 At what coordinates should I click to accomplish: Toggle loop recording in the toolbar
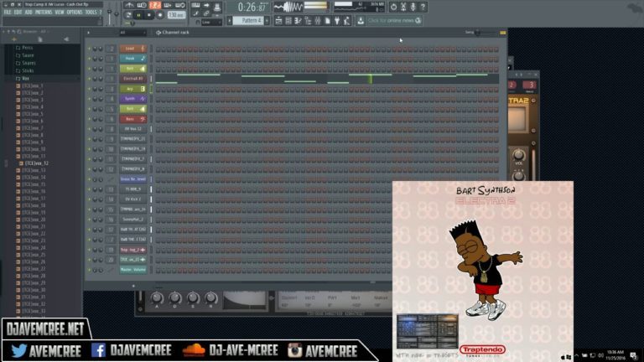[181, 5]
